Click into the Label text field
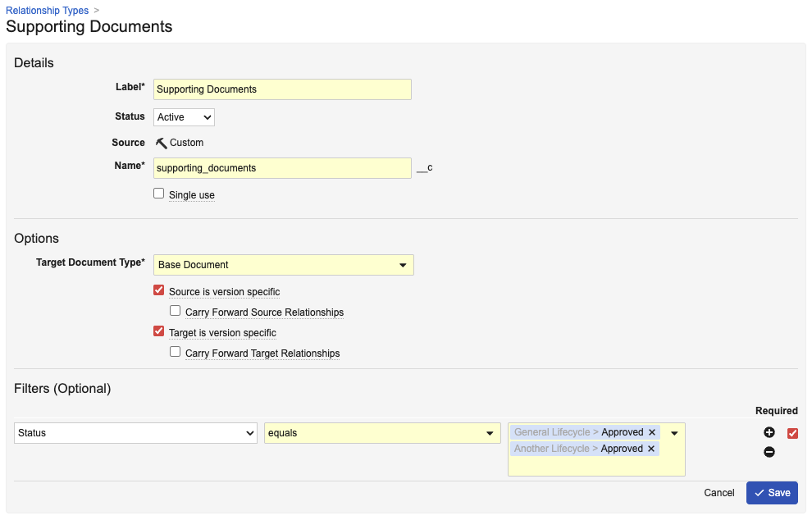The image size is (812, 520). (282, 89)
